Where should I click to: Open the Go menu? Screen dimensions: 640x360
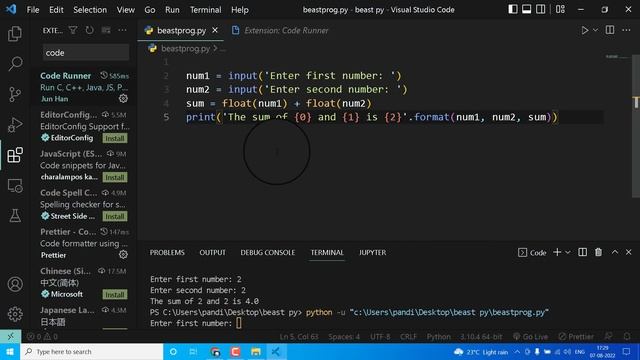click(150, 10)
